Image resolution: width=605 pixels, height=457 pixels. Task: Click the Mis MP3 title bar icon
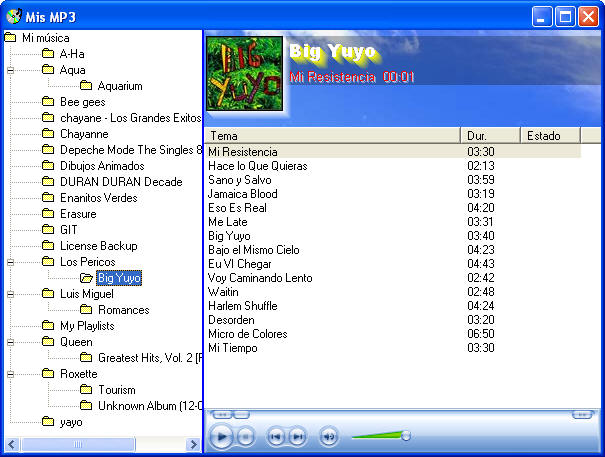tap(14, 16)
